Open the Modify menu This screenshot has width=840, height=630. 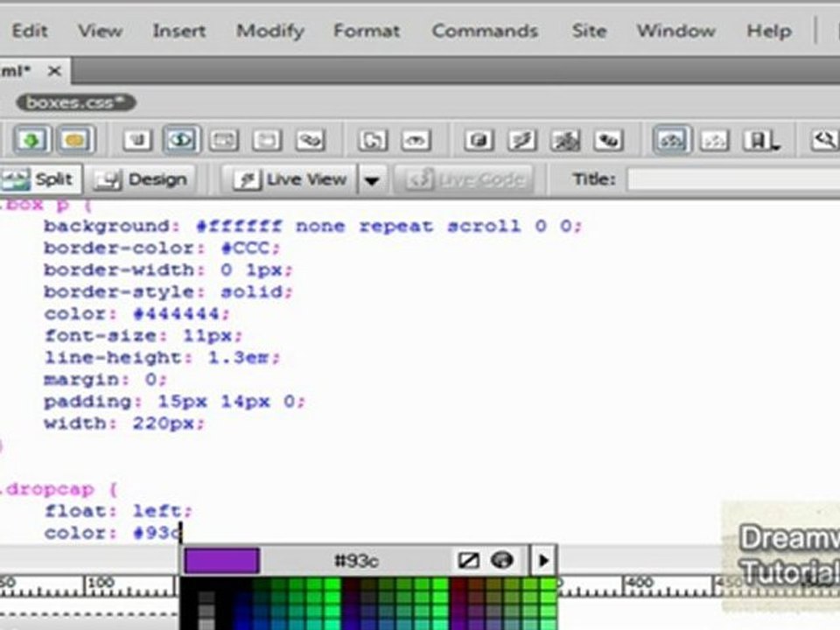click(x=270, y=31)
